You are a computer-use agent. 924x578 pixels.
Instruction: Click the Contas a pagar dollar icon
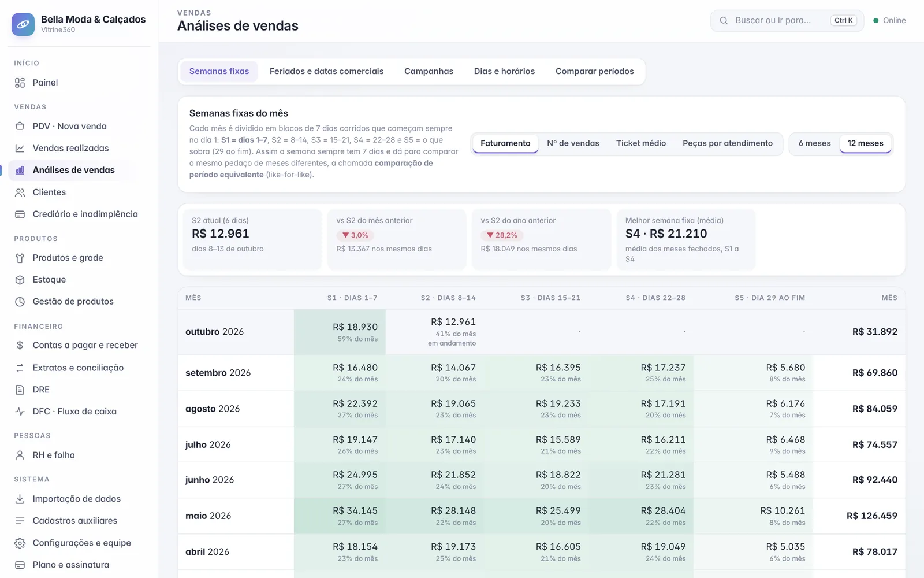coord(20,345)
